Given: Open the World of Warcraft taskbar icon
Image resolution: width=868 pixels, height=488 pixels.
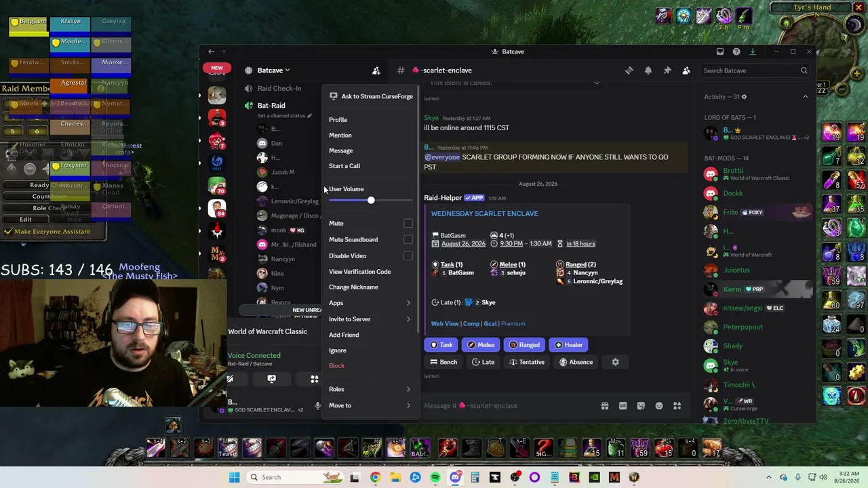Looking at the screenshot, I should pyautogui.click(x=634, y=477).
